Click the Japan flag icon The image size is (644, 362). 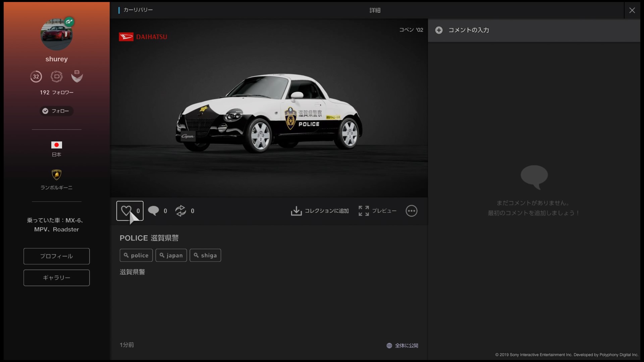56,145
